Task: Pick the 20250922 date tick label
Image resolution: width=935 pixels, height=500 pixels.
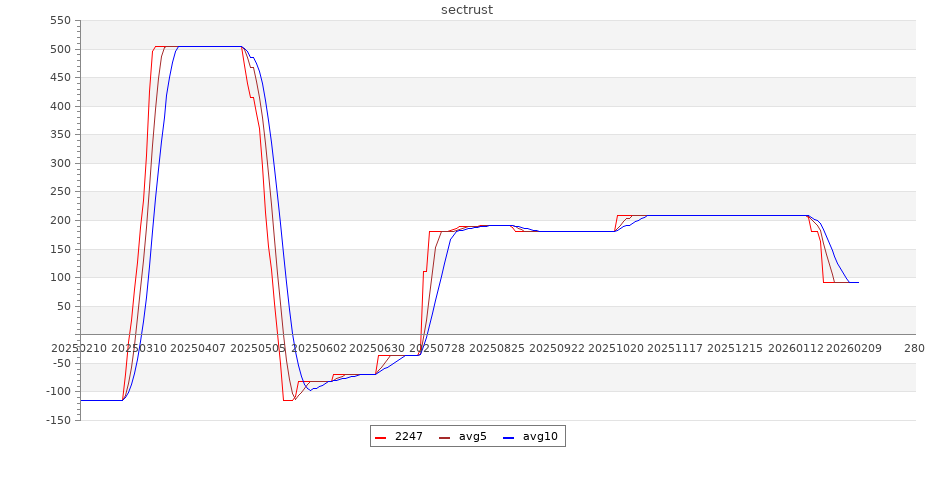Action: coord(556,348)
